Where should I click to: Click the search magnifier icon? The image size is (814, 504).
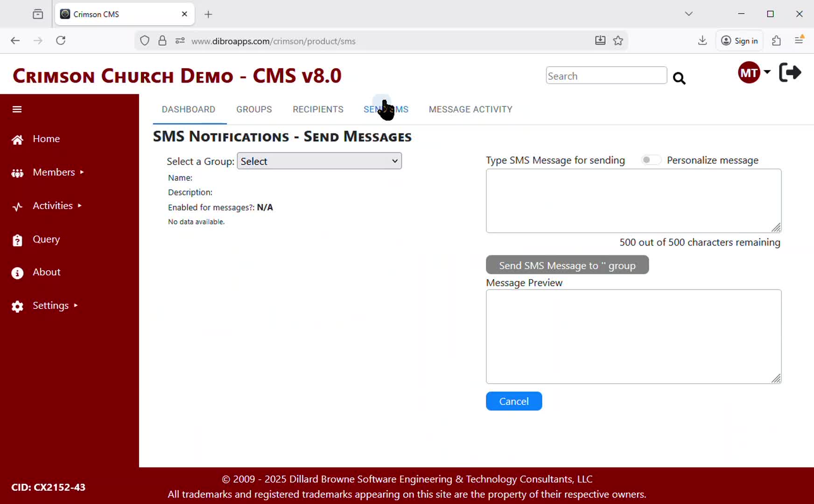coord(679,78)
